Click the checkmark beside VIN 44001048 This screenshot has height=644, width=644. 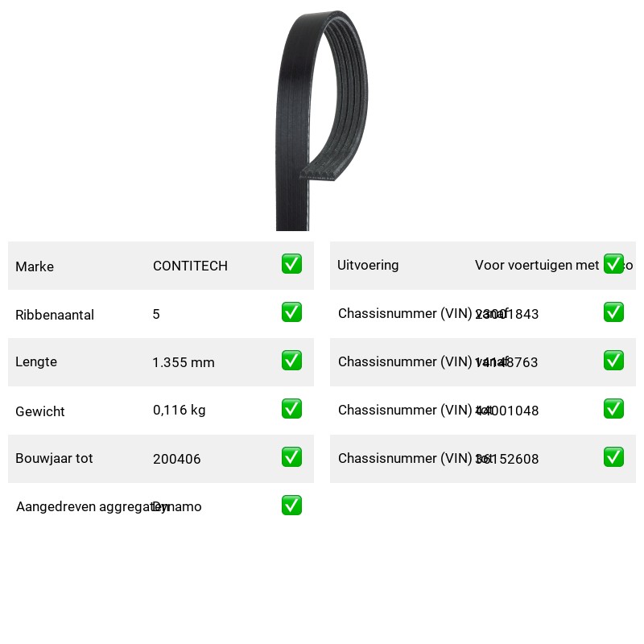[x=613, y=409]
